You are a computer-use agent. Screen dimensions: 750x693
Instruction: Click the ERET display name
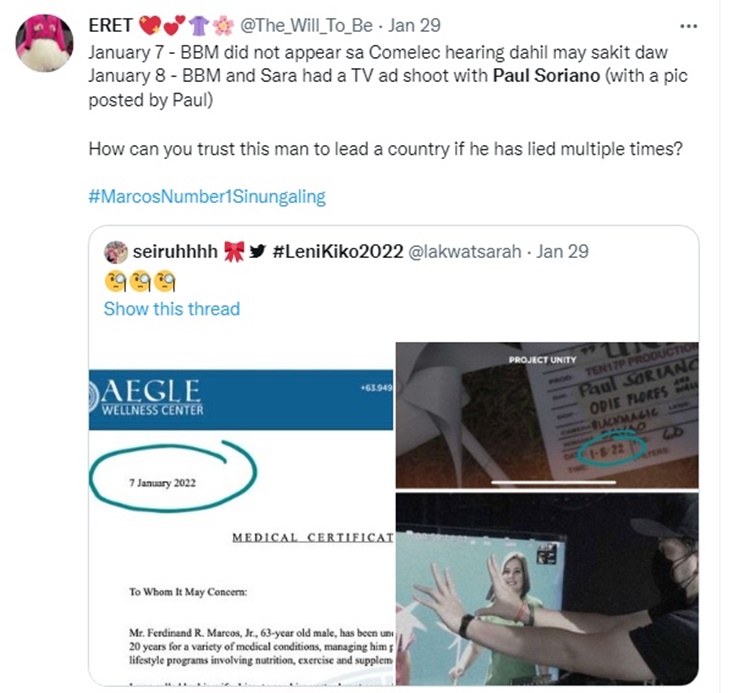[x=110, y=25]
